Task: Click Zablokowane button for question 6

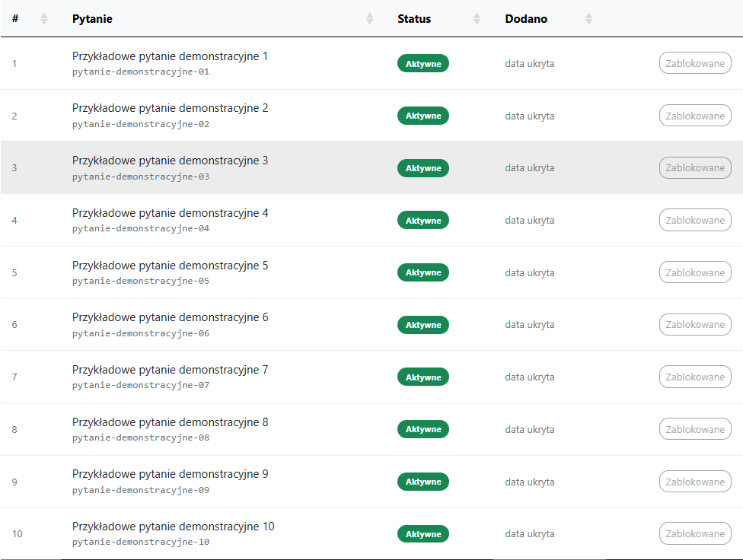Action: (x=695, y=325)
